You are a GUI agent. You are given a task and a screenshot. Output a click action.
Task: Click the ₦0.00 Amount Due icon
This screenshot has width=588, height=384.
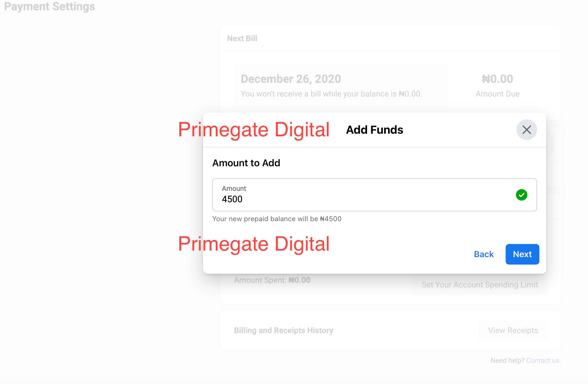[498, 85]
